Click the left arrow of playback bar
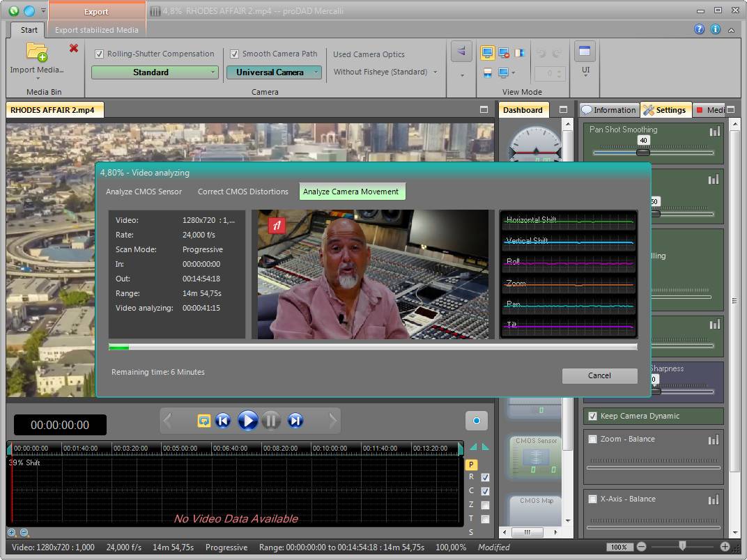The height and width of the screenshot is (560, 747). click(167, 421)
